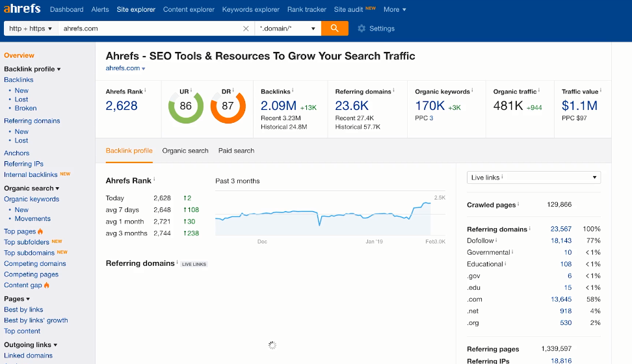
Task: Click the info icon next to Backlinks metric
Action: (x=293, y=90)
